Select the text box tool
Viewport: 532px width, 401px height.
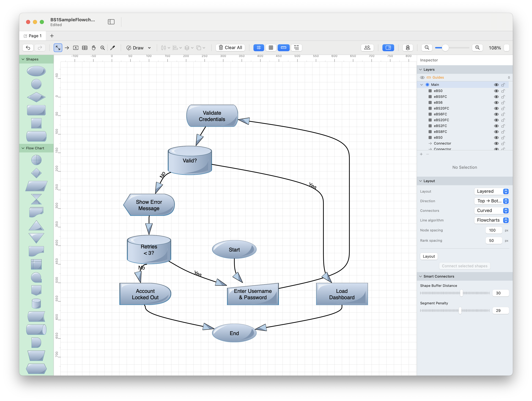[x=76, y=48]
